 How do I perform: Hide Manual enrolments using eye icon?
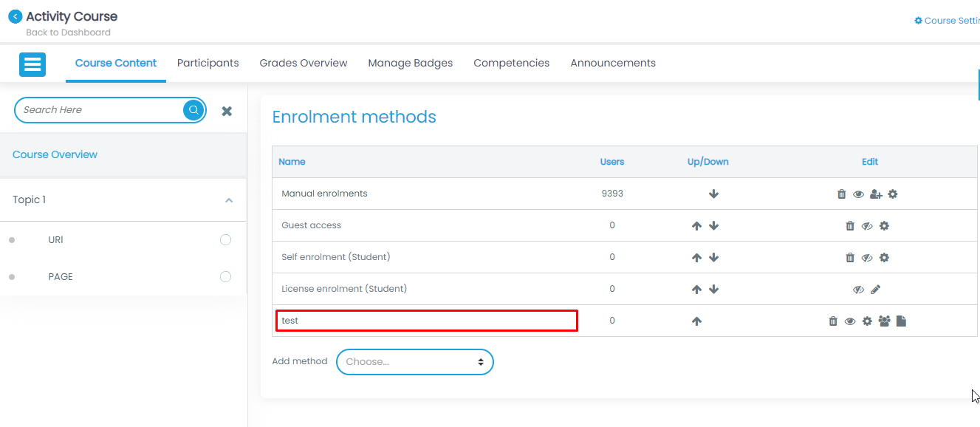[x=858, y=194]
